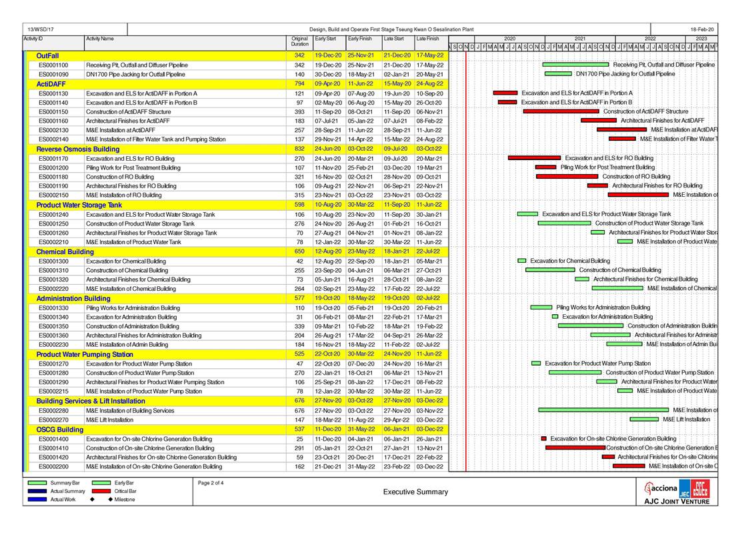Viewport: 756px width, 535px height.
Task: Select activity ID ES0001170 row
Action: coord(53,159)
